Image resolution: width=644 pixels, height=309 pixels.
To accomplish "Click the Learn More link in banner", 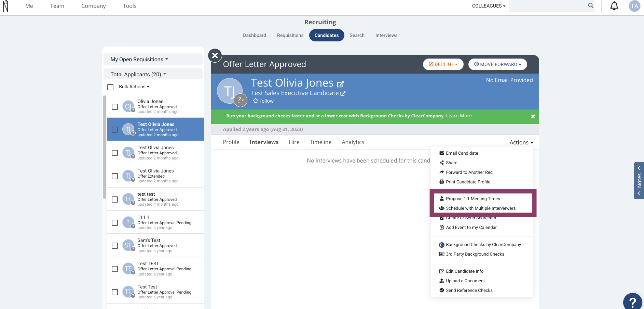I will click(x=459, y=116).
